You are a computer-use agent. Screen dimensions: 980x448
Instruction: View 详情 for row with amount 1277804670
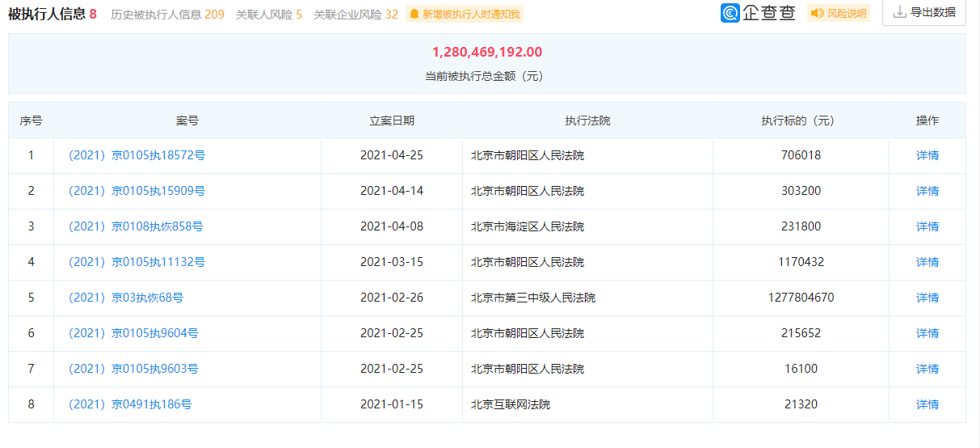pos(927,298)
